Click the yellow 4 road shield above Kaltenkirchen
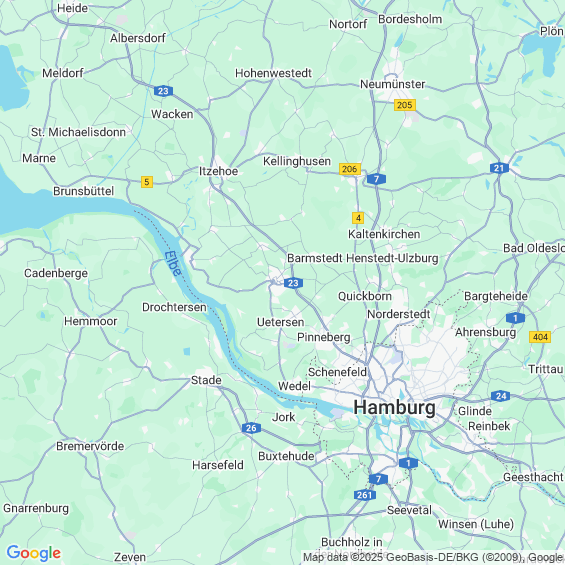565x565 pixels. [358, 218]
